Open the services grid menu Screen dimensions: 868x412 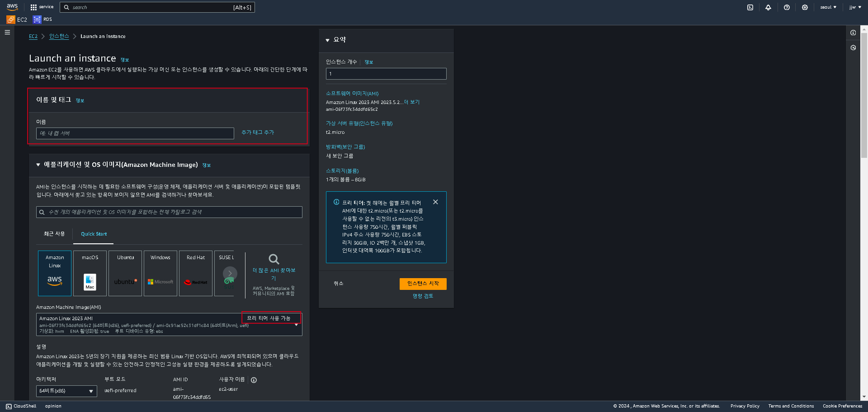coord(42,7)
